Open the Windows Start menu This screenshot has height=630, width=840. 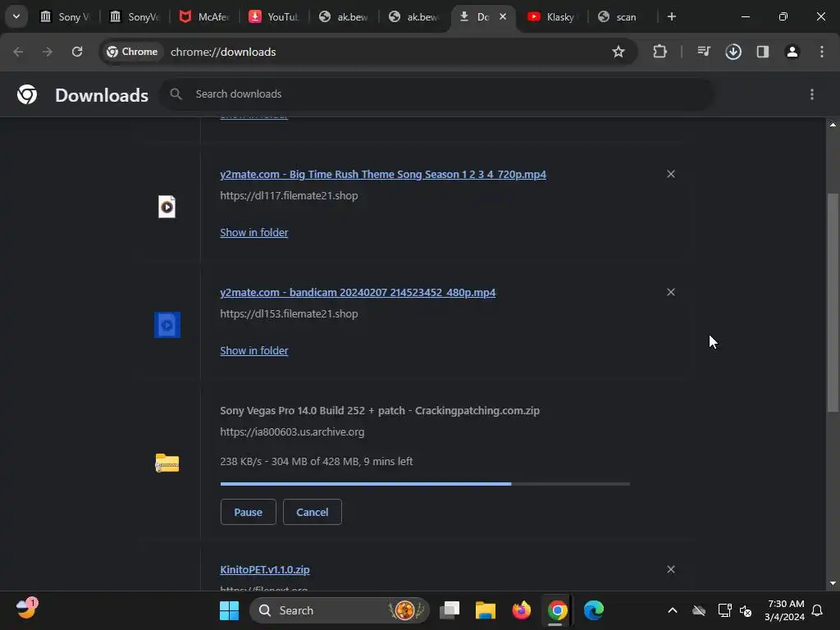point(230,610)
